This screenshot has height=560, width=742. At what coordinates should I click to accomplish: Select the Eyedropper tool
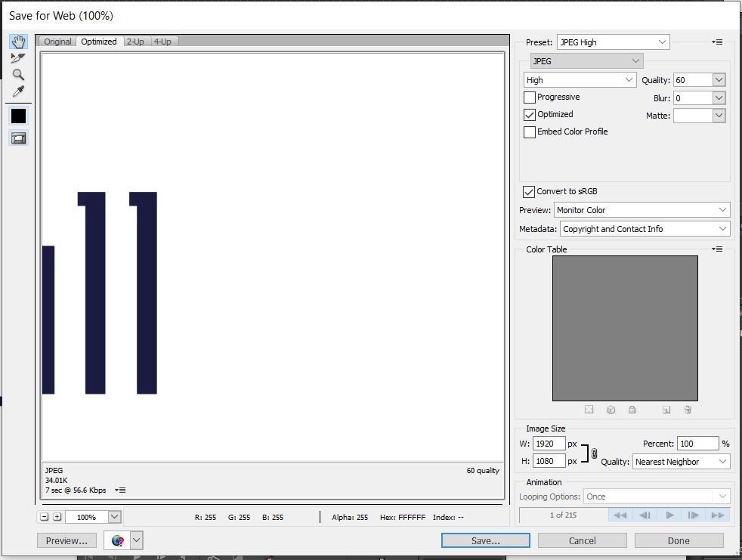(x=18, y=91)
